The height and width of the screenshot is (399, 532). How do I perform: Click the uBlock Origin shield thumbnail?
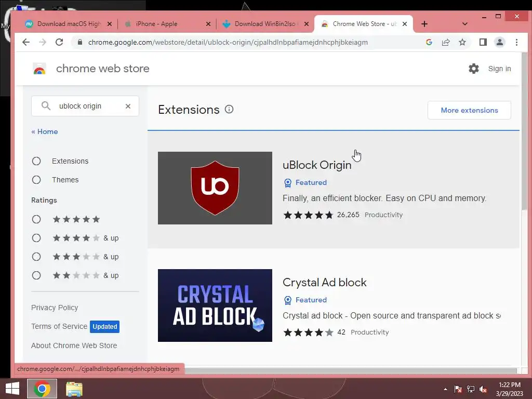coord(215,188)
